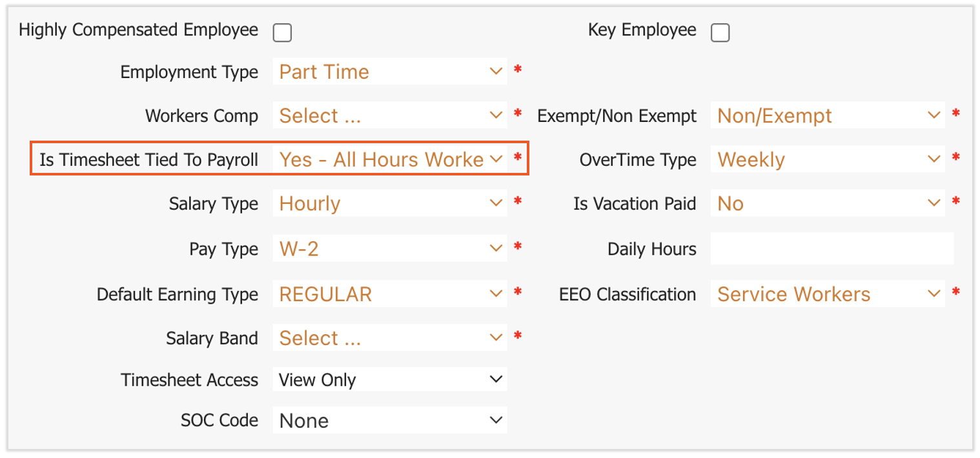Expand the SOC Code dropdown
The width and height of the screenshot is (980, 458).
click(x=389, y=421)
